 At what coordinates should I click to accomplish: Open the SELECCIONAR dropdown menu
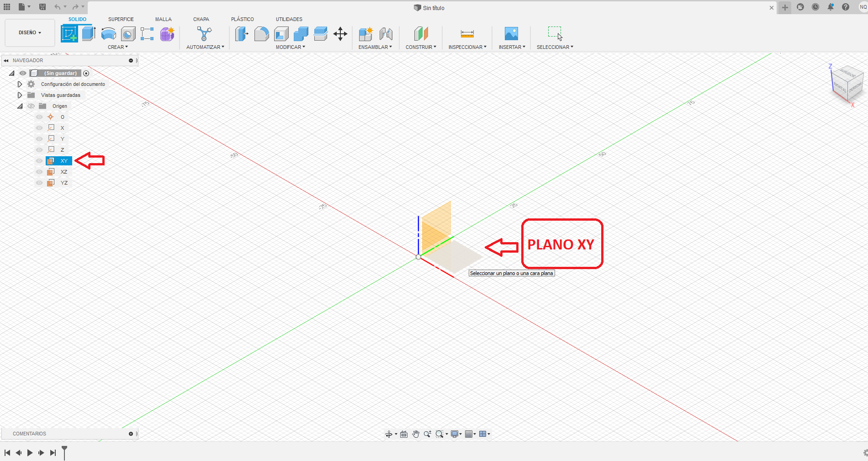point(555,47)
